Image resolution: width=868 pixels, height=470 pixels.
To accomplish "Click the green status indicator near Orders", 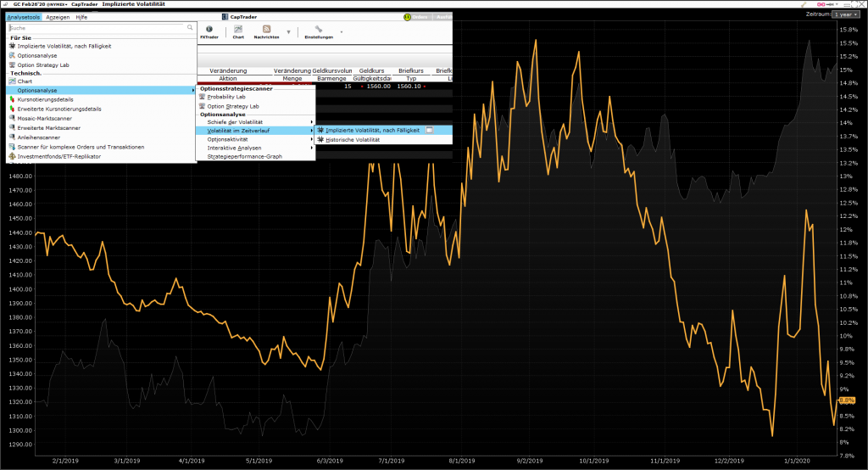I will click(x=407, y=17).
